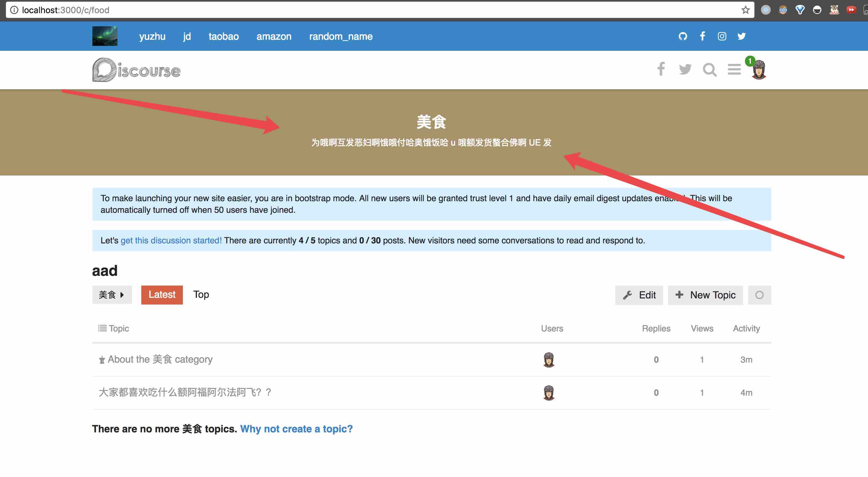Viewport: 868px width, 477px height.
Task: Select the Latest tab
Action: [x=162, y=295]
